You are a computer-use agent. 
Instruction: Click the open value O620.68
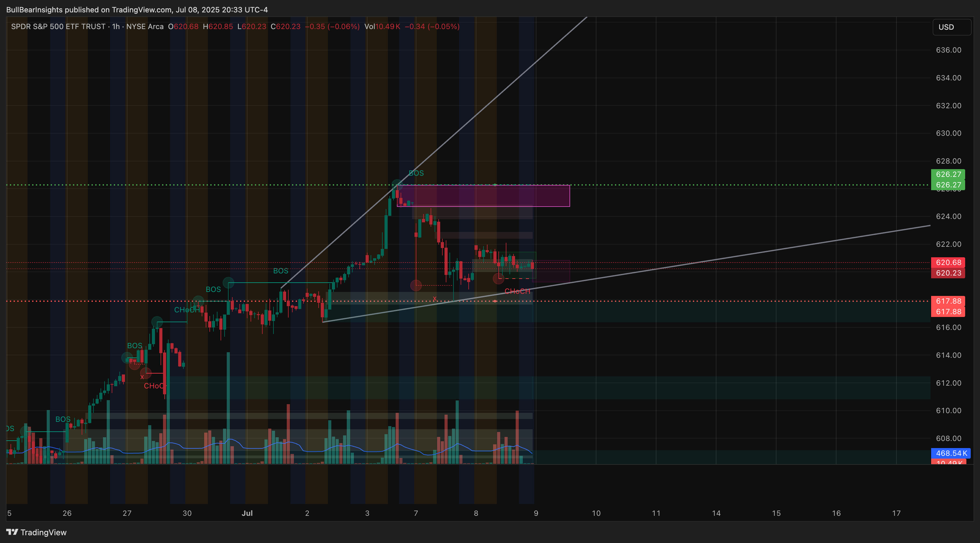click(183, 27)
